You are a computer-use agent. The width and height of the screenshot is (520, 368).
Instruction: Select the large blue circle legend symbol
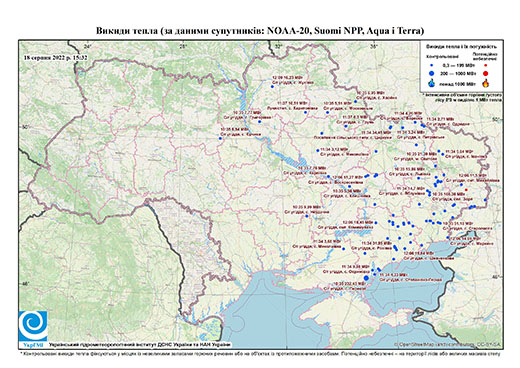(x=432, y=74)
